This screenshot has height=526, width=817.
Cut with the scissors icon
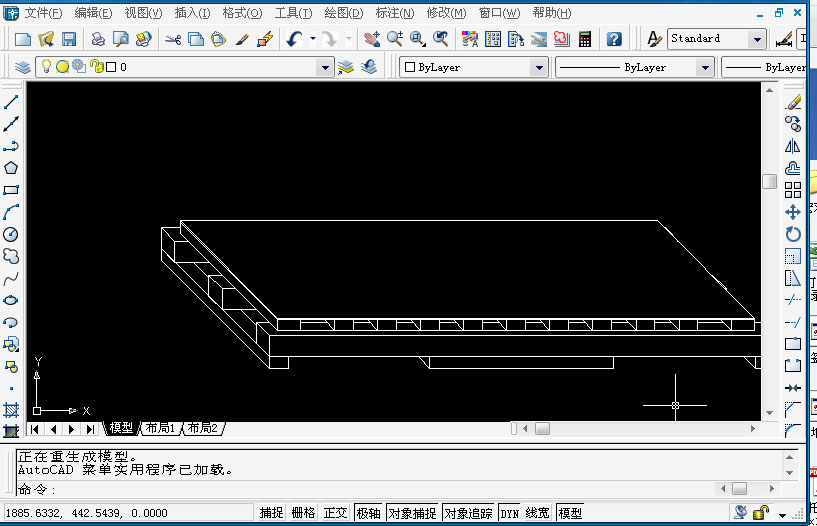(172, 39)
